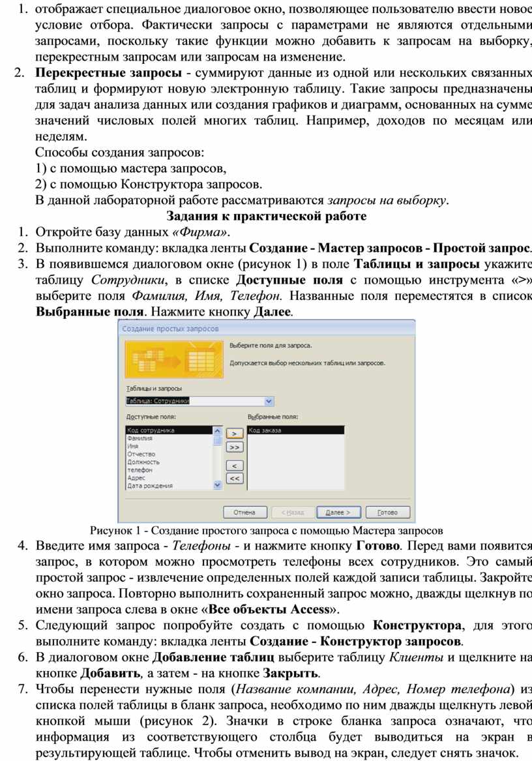
Task: Select Отчество in the available fields list
Action: pyautogui.click(x=169, y=454)
